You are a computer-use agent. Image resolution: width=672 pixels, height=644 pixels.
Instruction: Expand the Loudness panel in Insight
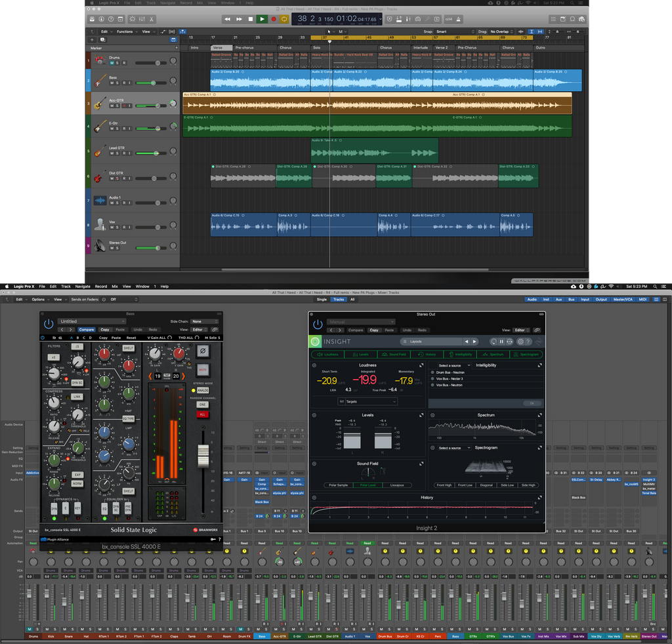tap(421, 365)
